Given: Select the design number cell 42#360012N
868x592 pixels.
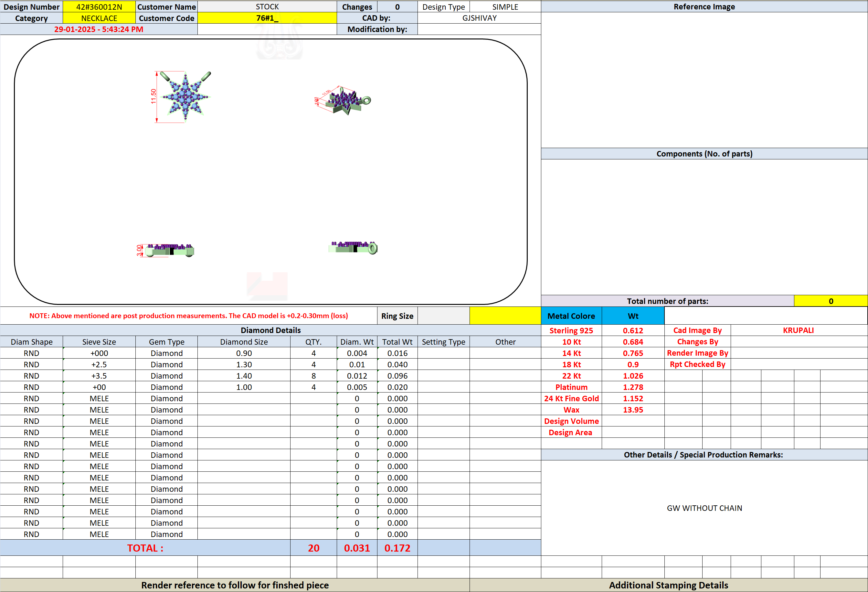Looking at the screenshot, I should tap(99, 7).
